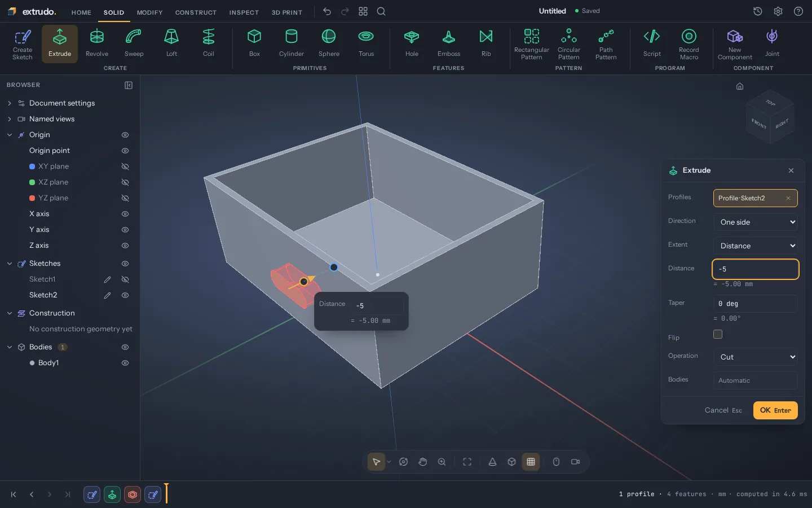Viewport: 812px width, 508px height.
Task: Cancel the Extrude dialog
Action: (x=723, y=410)
